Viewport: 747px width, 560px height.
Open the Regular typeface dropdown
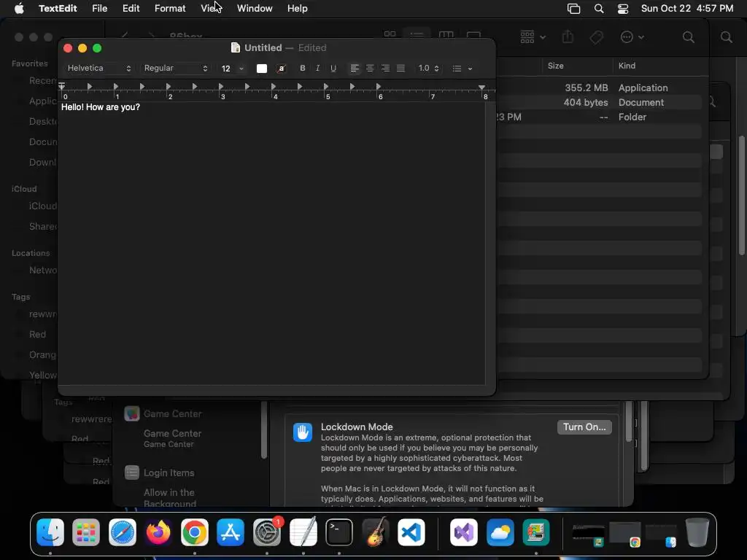176,68
